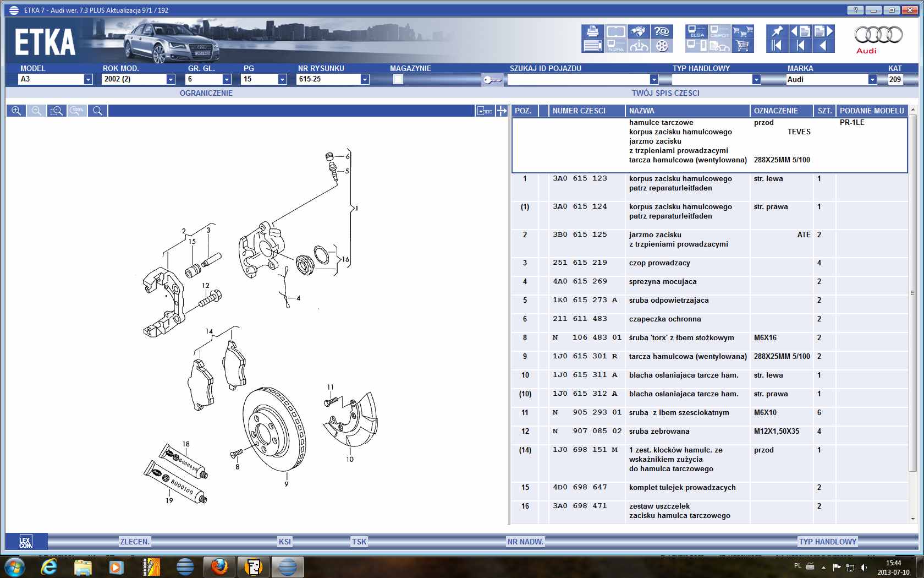This screenshot has height=578, width=924.
Task: Zoom in on the drawing
Action: click(x=16, y=111)
